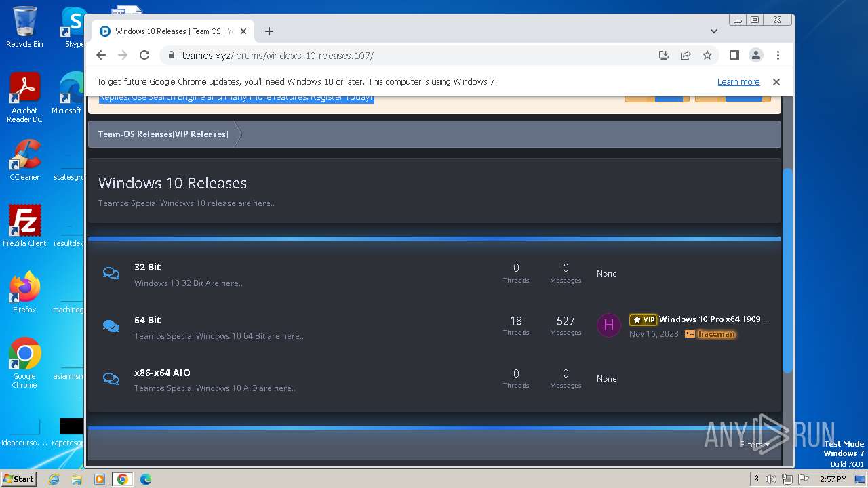This screenshot has width=868, height=488.
Task: Open the Filters dropdown
Action: tap(754, 445)
